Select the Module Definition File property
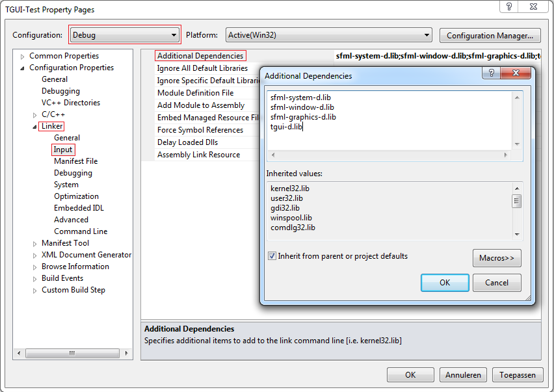This screenshot has height=392, width=554. 195,93
